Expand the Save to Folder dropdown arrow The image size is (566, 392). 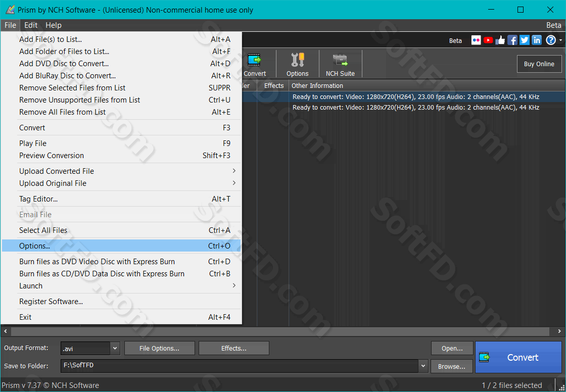pyautogui.click(x=423, y=366)
